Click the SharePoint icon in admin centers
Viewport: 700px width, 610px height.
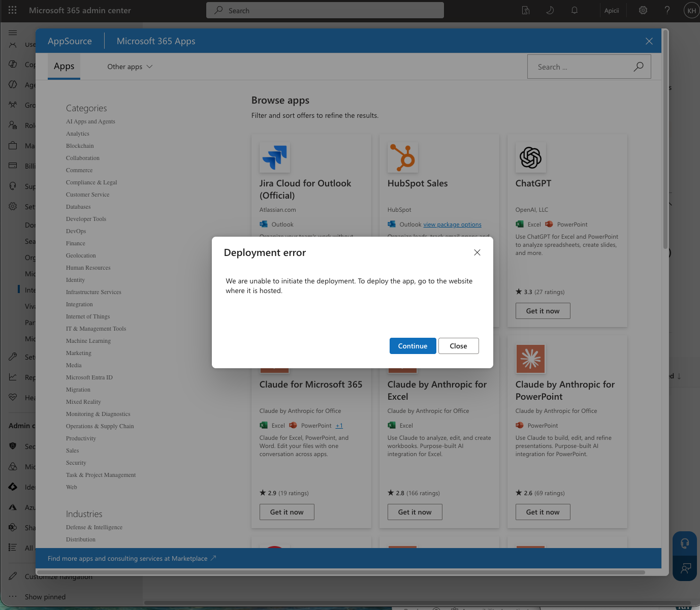click(13, 528)
